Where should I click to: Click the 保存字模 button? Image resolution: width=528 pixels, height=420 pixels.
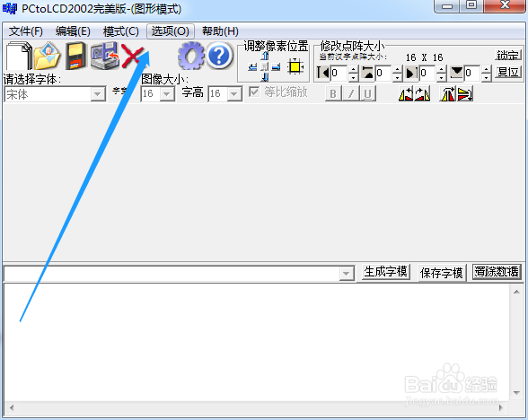coord(442,273)
